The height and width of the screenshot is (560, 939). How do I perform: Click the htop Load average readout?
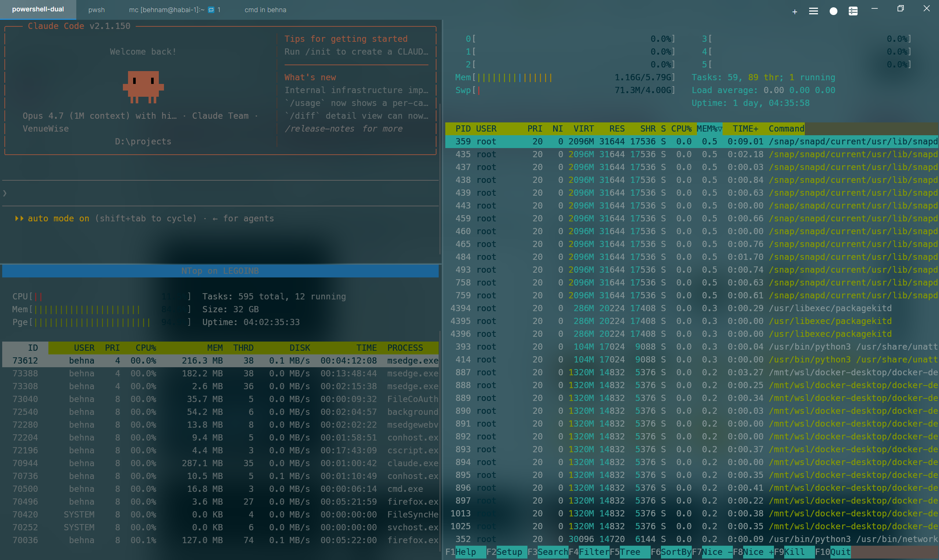coord(763,90)
